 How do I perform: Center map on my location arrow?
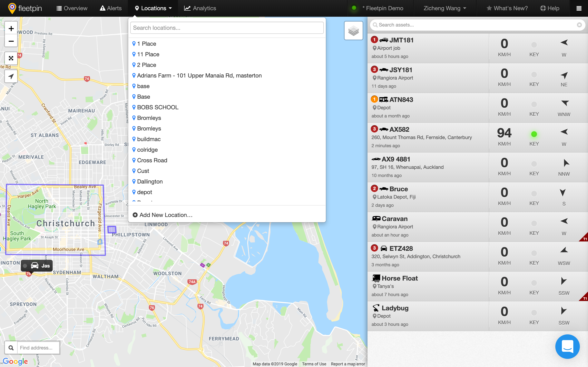point(11,76)
